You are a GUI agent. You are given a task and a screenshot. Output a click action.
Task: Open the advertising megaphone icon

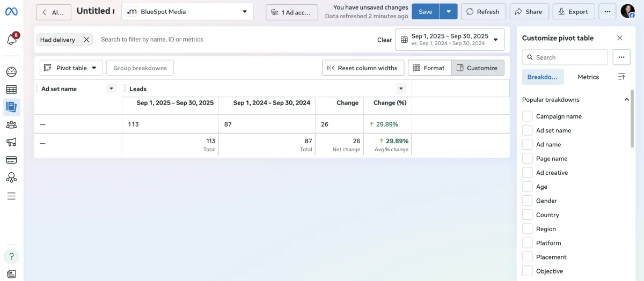[11, 142]
